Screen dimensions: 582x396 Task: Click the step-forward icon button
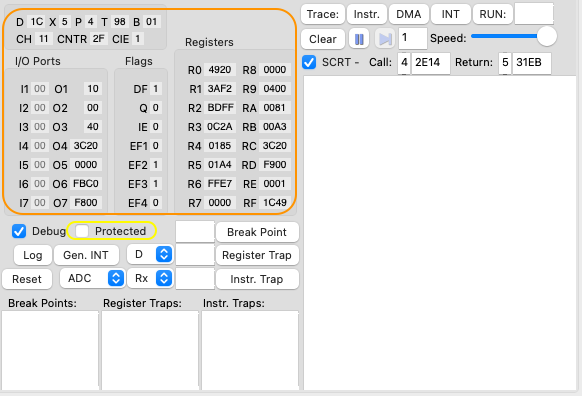click(x=385, y=39)
